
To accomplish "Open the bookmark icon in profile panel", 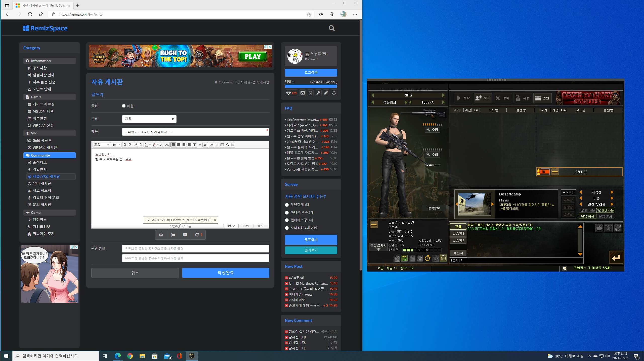I will tap(310, 93).
